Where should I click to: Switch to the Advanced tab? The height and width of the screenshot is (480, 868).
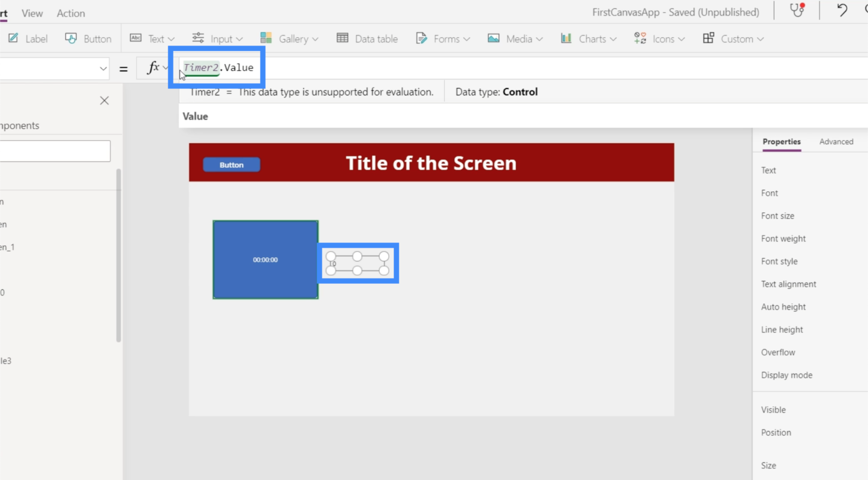point(836,142)
